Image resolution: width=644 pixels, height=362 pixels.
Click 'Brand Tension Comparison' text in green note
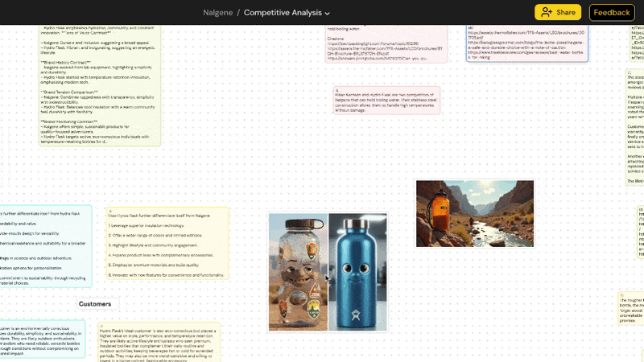tap(69, 93)
